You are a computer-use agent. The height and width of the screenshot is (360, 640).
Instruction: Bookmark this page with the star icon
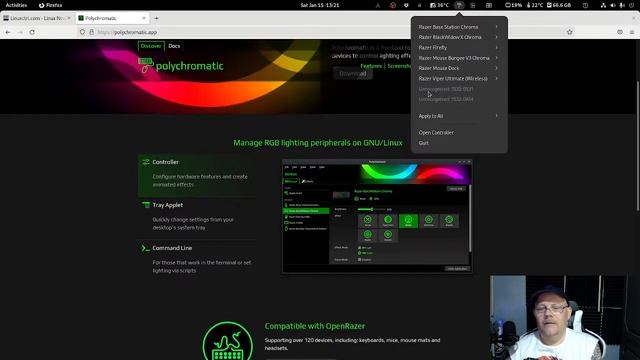(569, 32)
